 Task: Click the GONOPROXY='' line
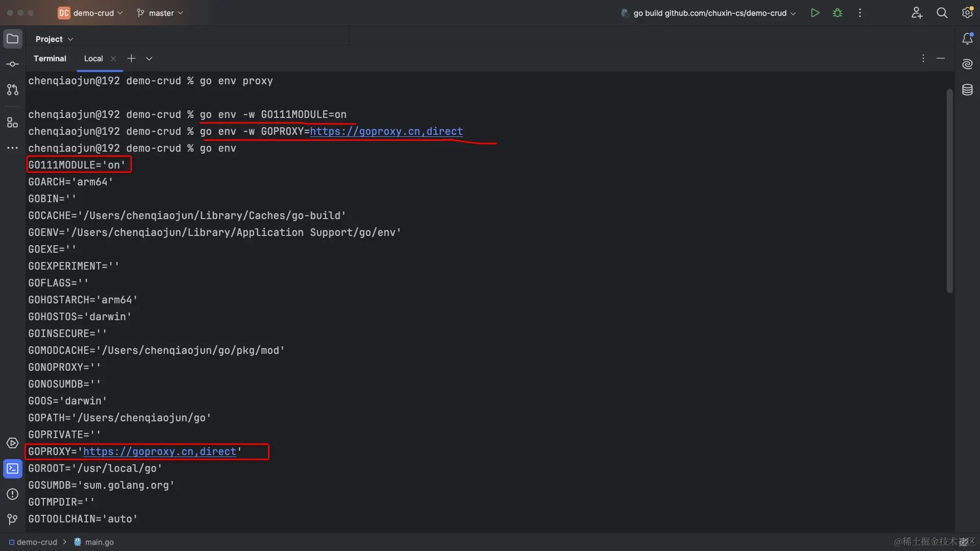(64, 367)
